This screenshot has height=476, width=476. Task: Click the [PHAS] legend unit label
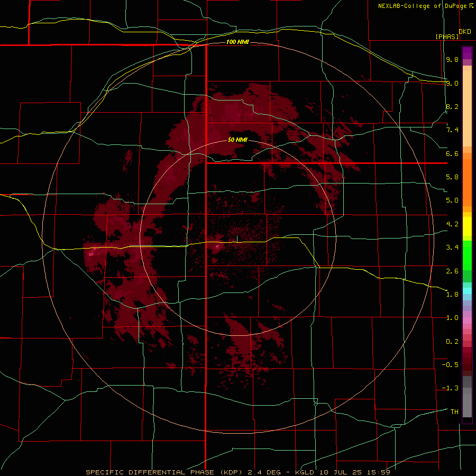(x=447, y=36)
